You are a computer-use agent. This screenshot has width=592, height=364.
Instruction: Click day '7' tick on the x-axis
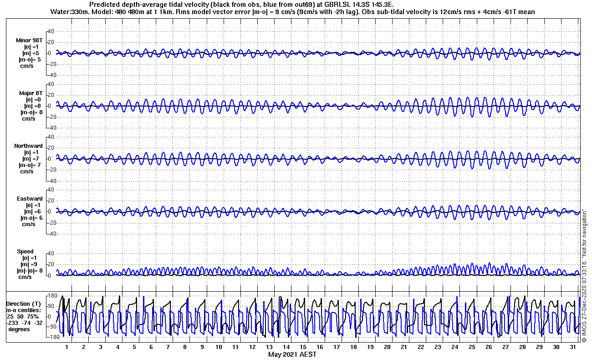pos(168,347)
